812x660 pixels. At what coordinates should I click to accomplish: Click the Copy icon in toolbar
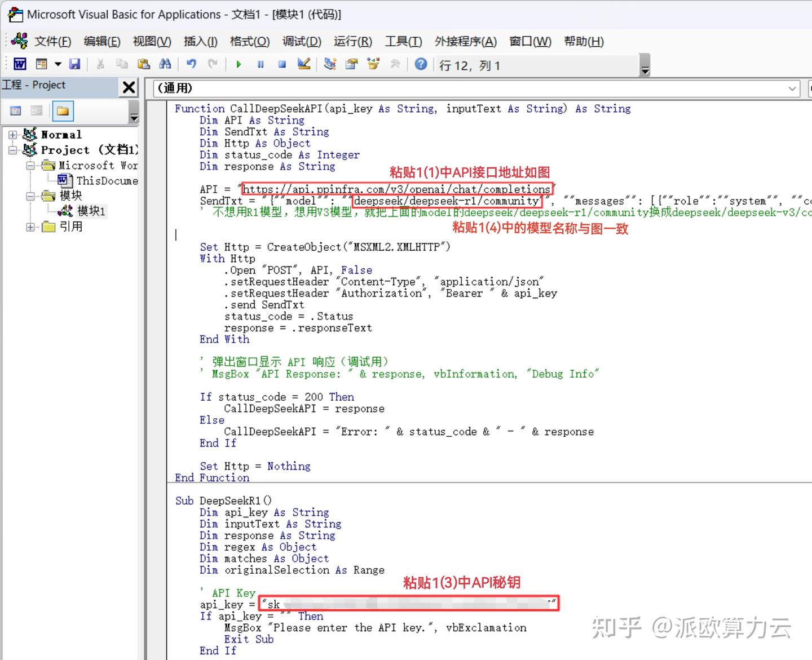122,64
